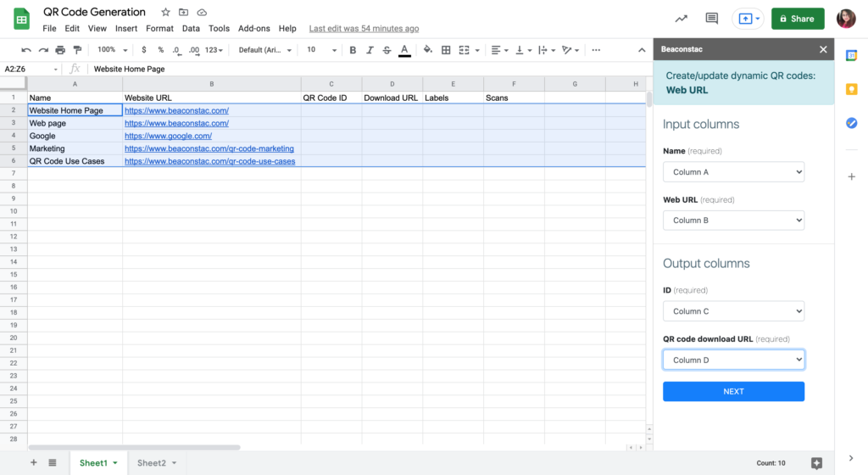This screenshot has width=868, height=475.
Task: Click the Explore button at bottom right
Action: click(x=816, y=463)
